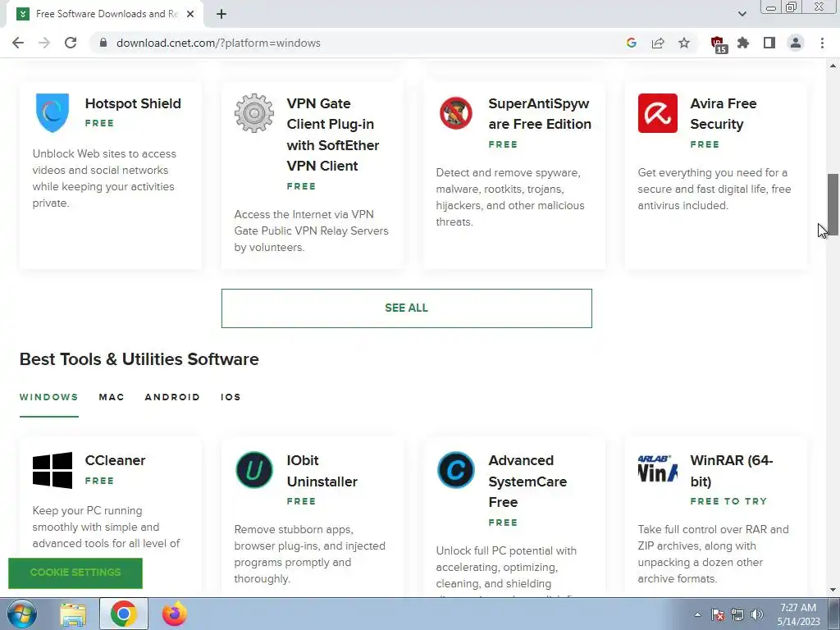The width and height of the screenshot is (840, 630).
Task: Open Avira Free Security link
Action: pos(724,113)
